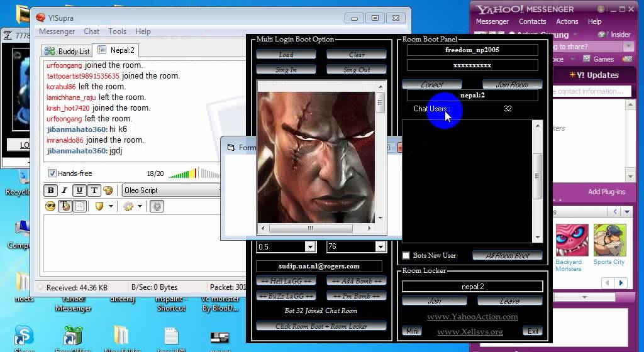This screenshot has height=352, width=644.
Task: Open the Free Offers desktop icon
Action: (x=73, y=336)
